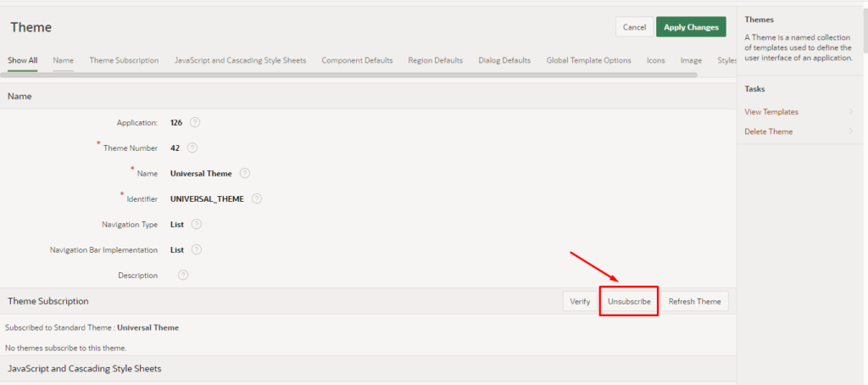
Task: Go to Global Template Options tab
Action: click(x=588, y=60)
